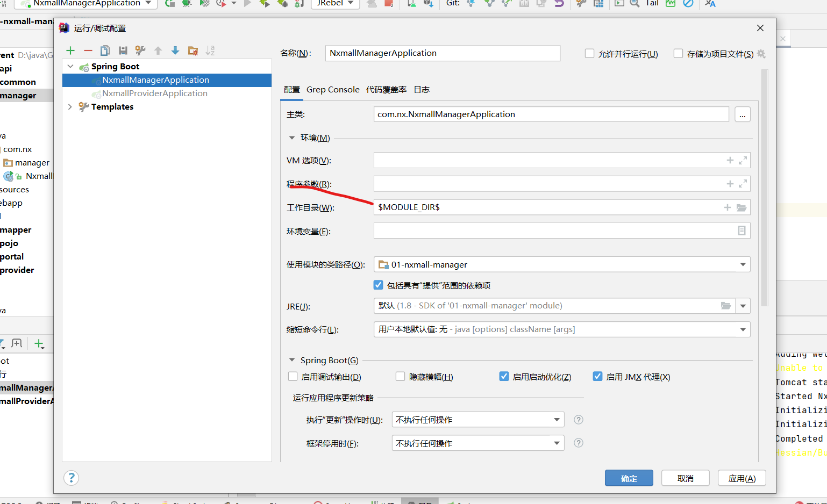Image resolution: width=827 pixels, height=504 pixels.
Task: Select 'mapper' module in background project tree
Action: pos(16,230)
